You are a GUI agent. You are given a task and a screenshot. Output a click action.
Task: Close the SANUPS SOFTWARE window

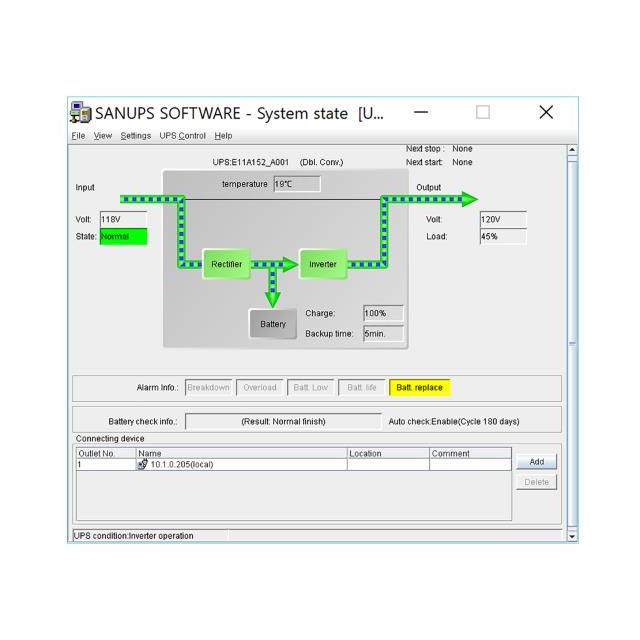click(546, 112)
